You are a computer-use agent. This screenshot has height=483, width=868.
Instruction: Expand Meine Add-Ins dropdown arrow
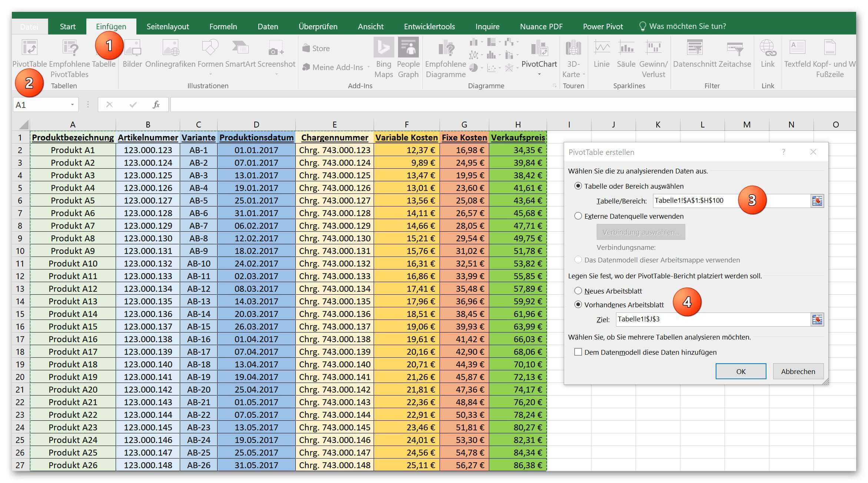click(368, 67)
